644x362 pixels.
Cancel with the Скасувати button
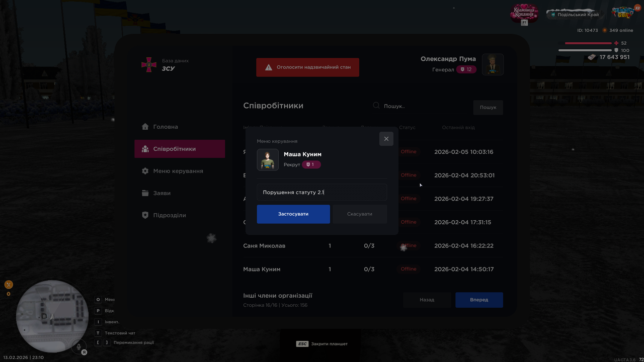(360, 214)
